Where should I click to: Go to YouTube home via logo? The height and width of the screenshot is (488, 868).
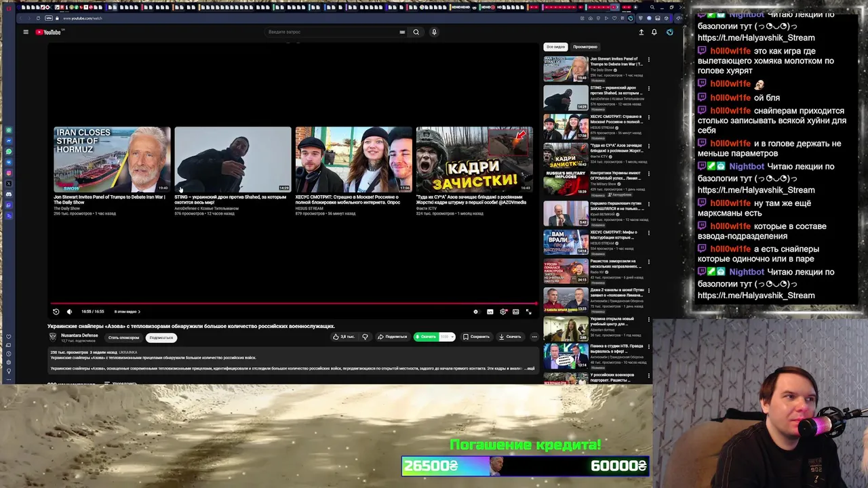pyautogui.click(x=48, y=32)
